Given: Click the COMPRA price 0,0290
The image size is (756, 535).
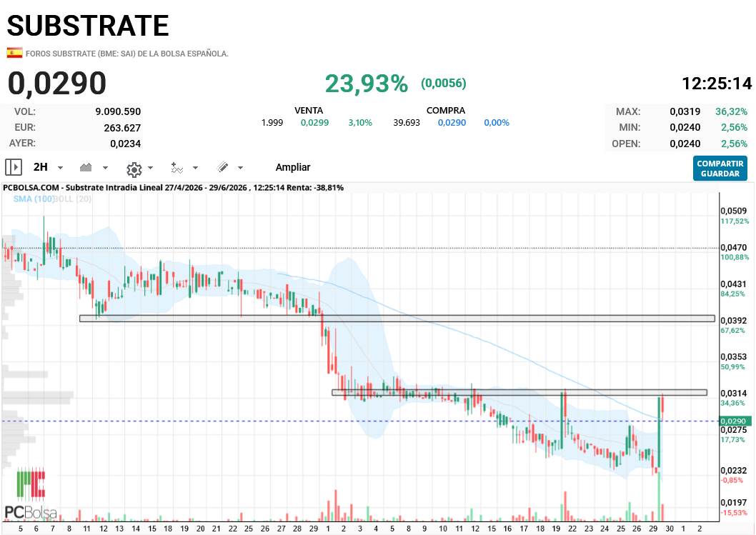Looking at the screenshot, I should [x=452, y=122].
